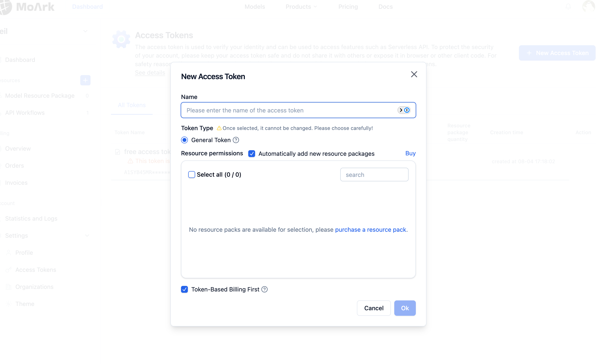596x364 pixels.
Task: Click the plus icon beside Resources
Action: pyautogui.click(x=85, y=80)
